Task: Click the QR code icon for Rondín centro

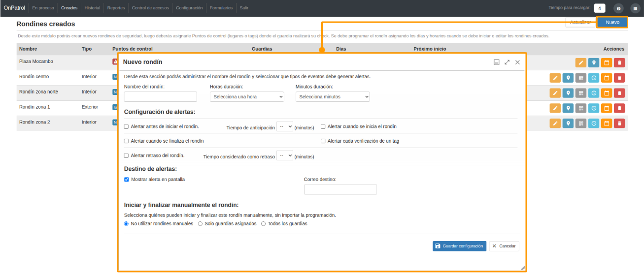Action: pos(581,78)
